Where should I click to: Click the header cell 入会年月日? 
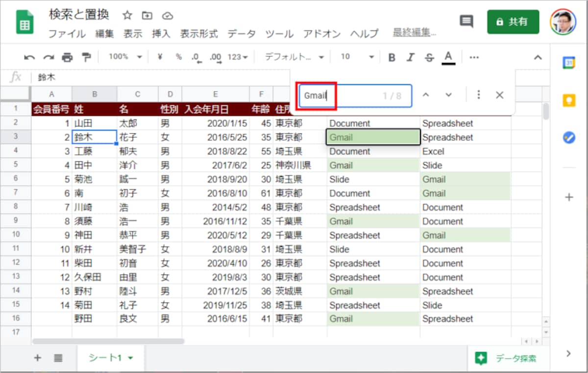pyautogui.click(x=216, y=109)
